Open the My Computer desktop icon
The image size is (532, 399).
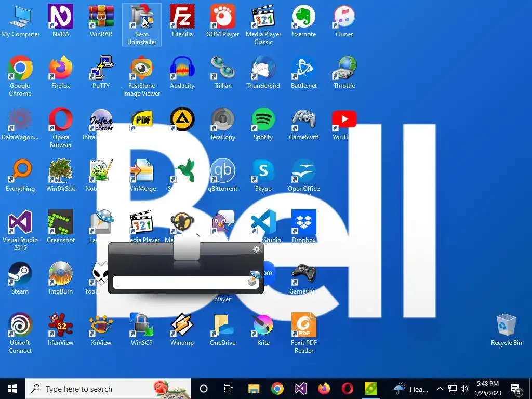click(20, 21)
